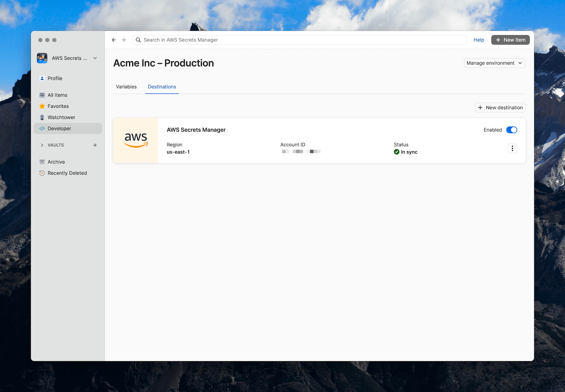Click the AWS Secrets Manager logo tile
The image size is (565, 392).
pos(136,140)
